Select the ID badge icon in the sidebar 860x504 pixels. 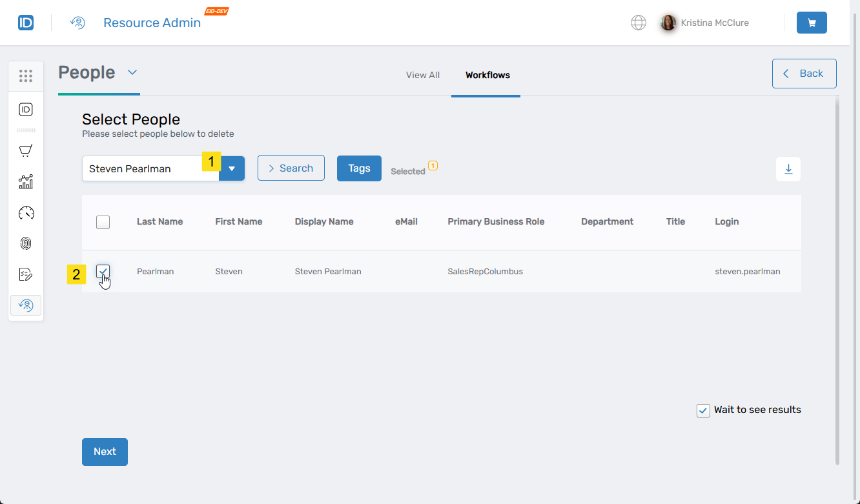point(26,110)
